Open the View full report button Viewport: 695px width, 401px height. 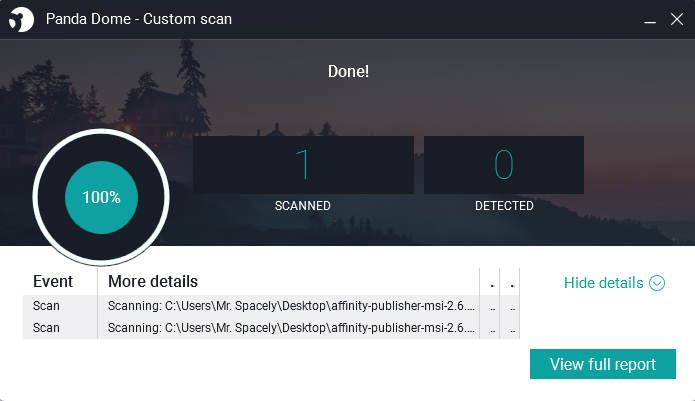602,364
